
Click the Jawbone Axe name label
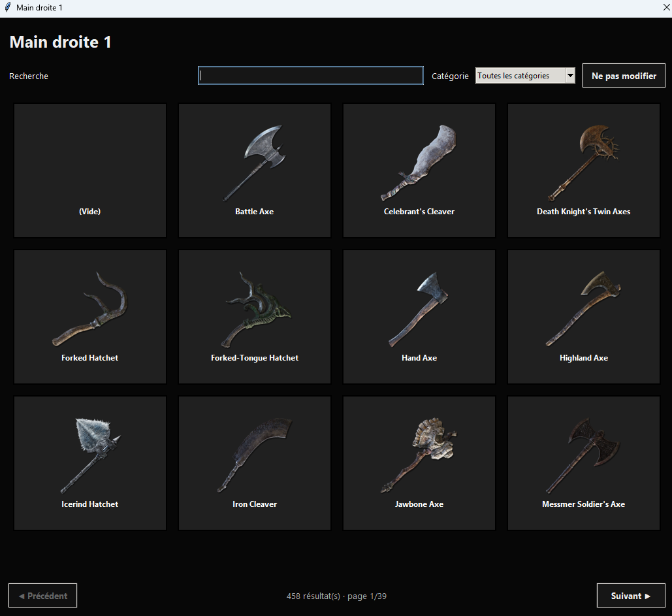tap(419, 504)
